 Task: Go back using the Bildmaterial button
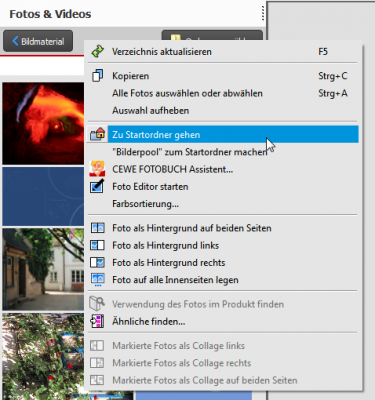click(38, 41)
